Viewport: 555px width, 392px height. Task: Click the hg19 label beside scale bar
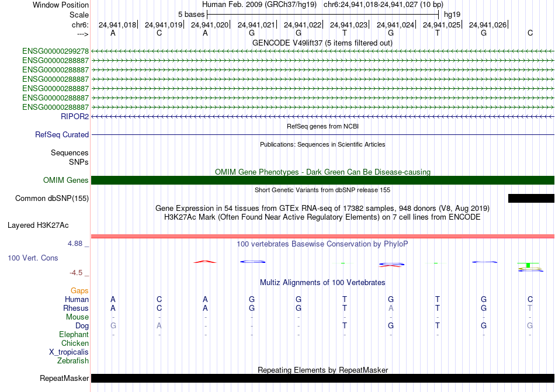(x=452, y=15)
